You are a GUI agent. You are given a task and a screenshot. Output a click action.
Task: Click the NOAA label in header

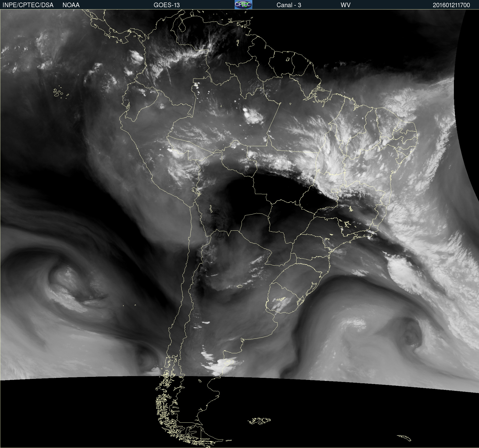click(71, 5)
